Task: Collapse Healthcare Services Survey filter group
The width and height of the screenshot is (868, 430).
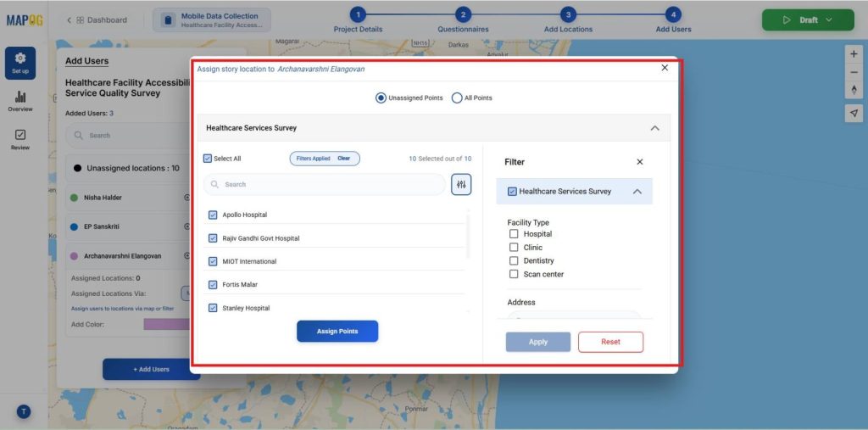Action: 637,192
